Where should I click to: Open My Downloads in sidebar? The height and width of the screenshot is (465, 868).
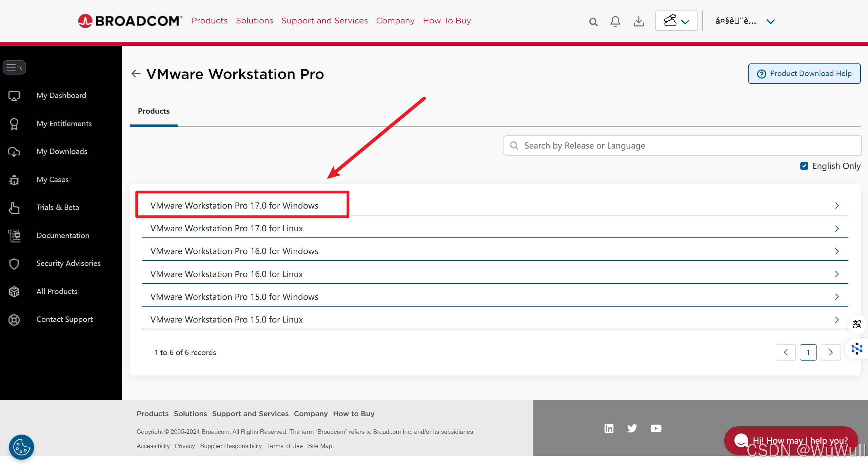click(x=62, y=152)
